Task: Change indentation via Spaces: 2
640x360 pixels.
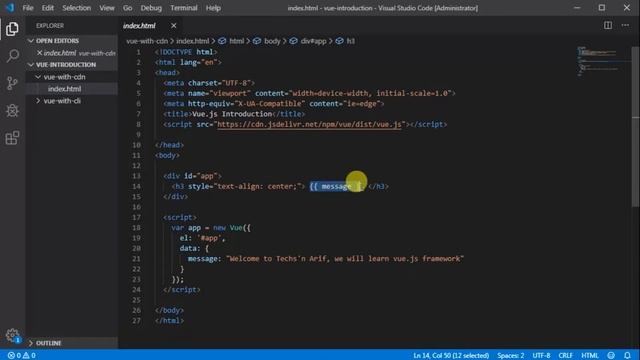Action: point(511,356)
